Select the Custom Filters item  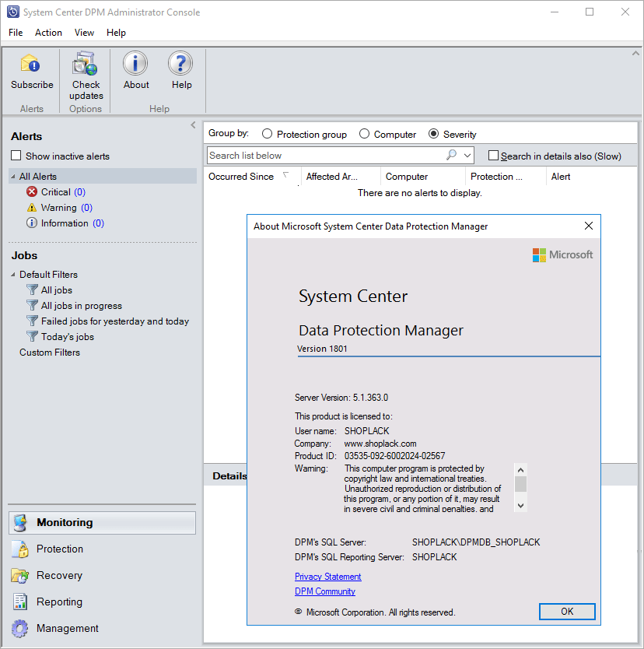click(x=50, y=353)
